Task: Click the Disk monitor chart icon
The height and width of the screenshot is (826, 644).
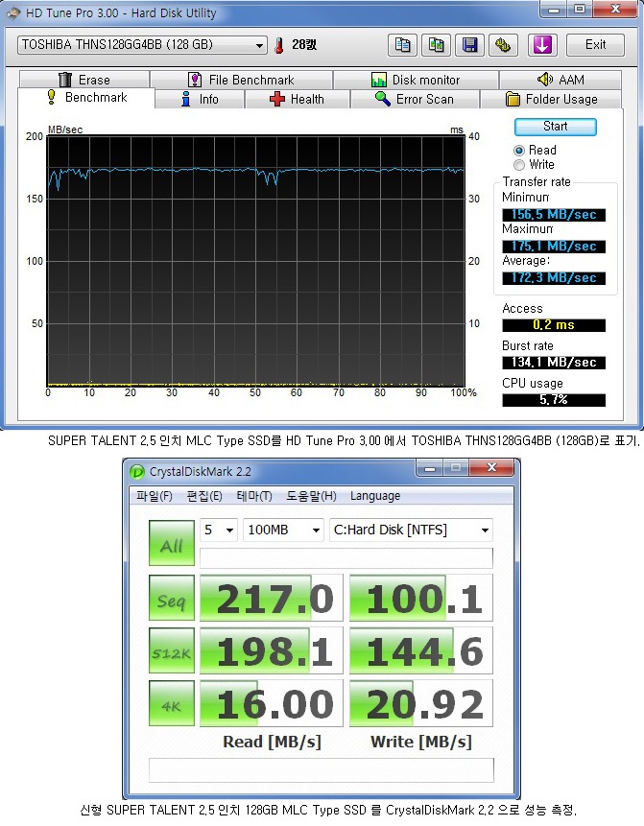Action: 379,80
